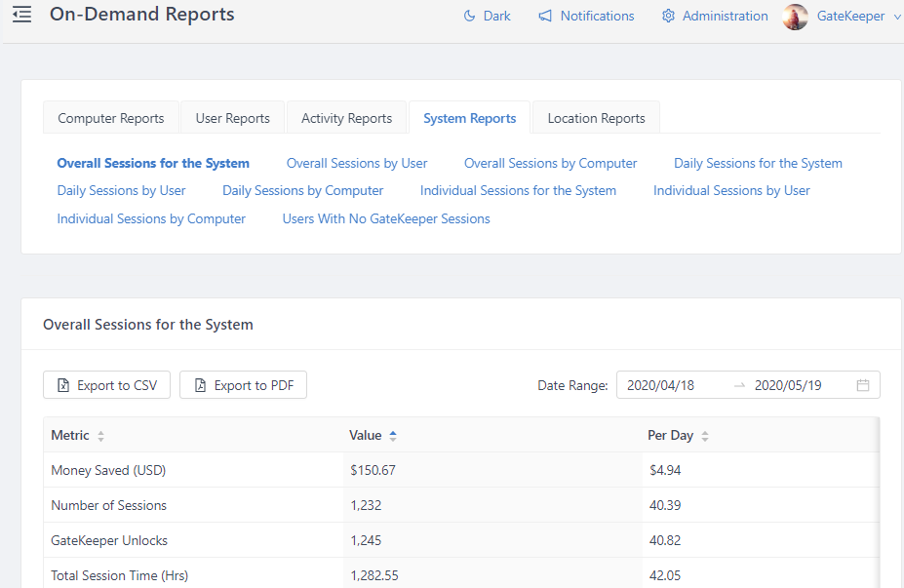Toggle sorting on the Metric column

point(100,436)
